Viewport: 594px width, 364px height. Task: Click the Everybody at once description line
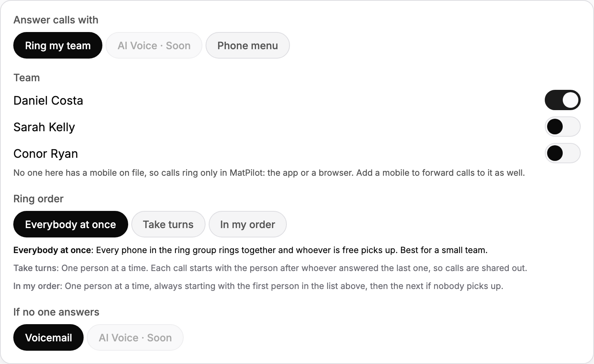(250, 250)
